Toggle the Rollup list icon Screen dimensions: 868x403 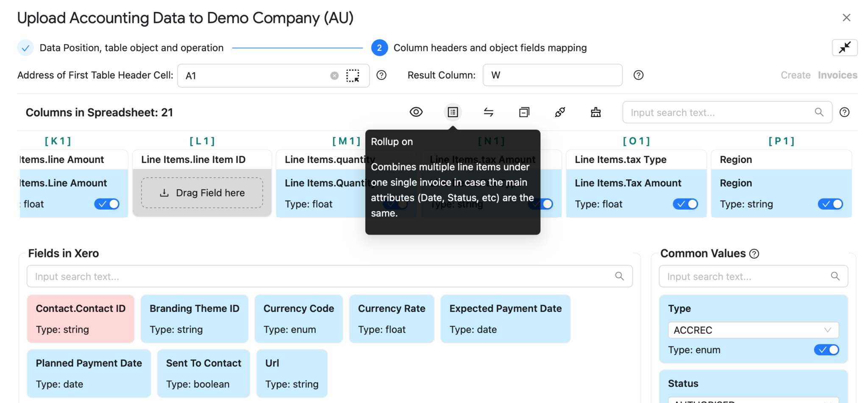click(453, 112)
